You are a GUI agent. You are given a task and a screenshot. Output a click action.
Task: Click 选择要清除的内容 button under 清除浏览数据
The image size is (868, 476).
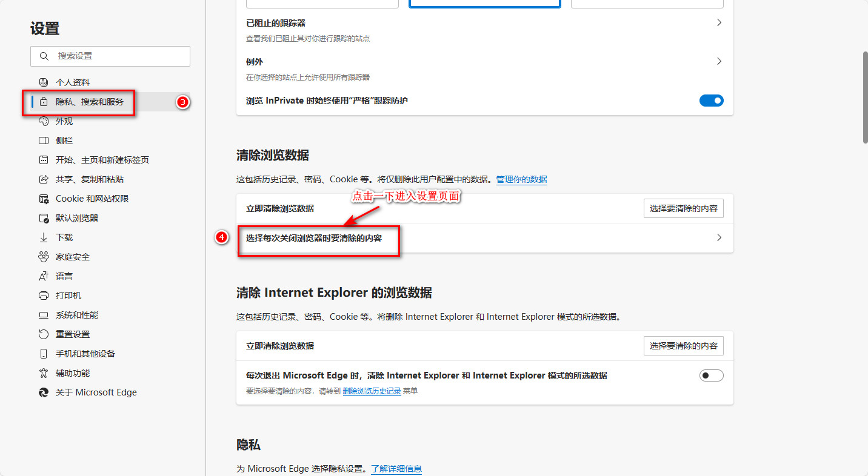coord(683,208)
